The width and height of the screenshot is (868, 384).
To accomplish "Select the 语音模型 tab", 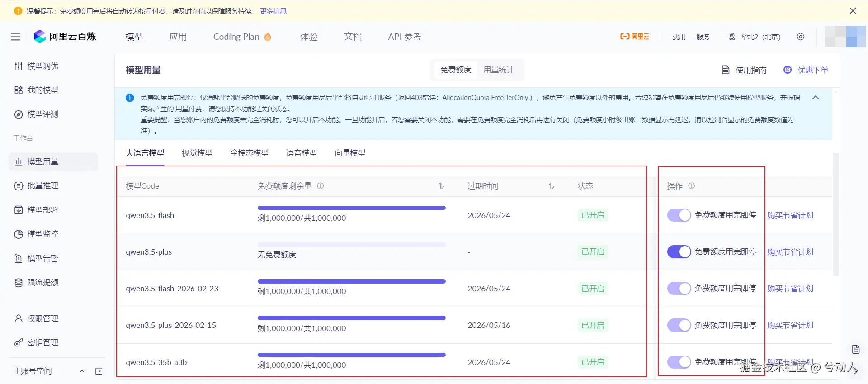I will (x=302, y=153).
